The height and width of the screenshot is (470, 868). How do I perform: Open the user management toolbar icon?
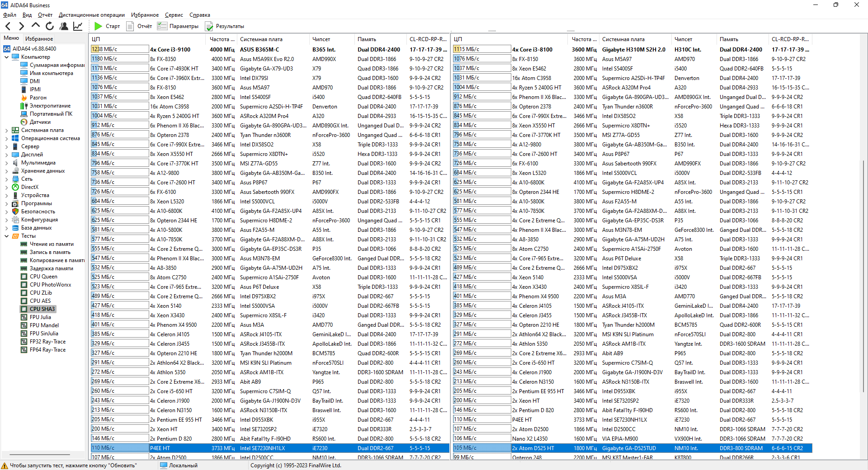(x=64, y=26)
